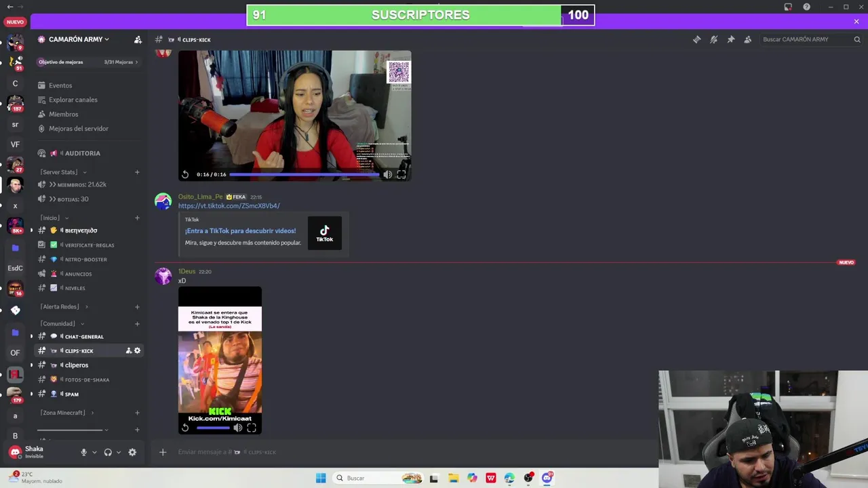The height and width of the screenshot is (488, 868).
Task: Fullscreen the Kimicaat clip
Action: [252, 428]
